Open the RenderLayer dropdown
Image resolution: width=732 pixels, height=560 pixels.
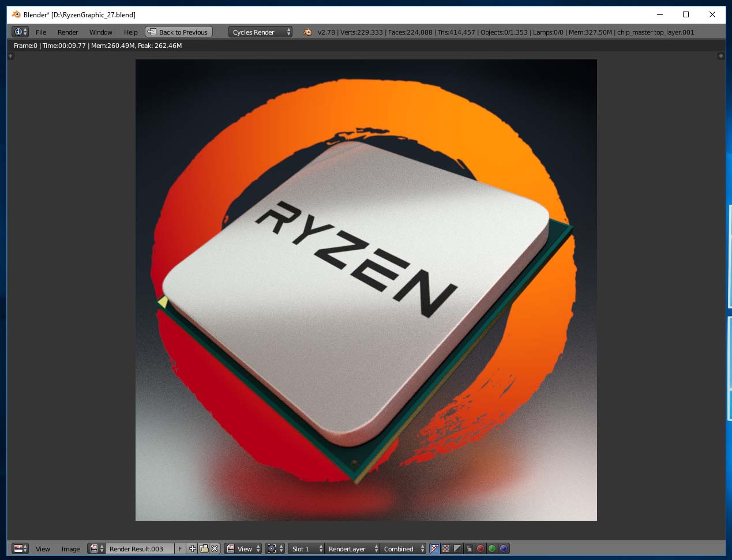[352, 548]
